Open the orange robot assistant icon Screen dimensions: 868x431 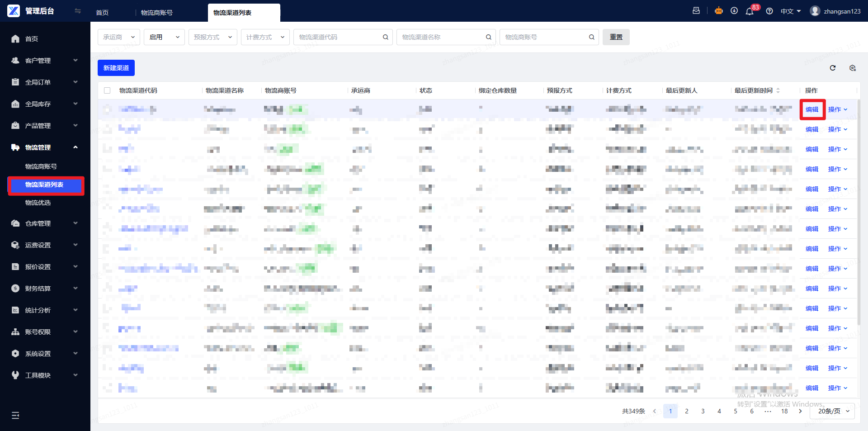click(719, 11)
